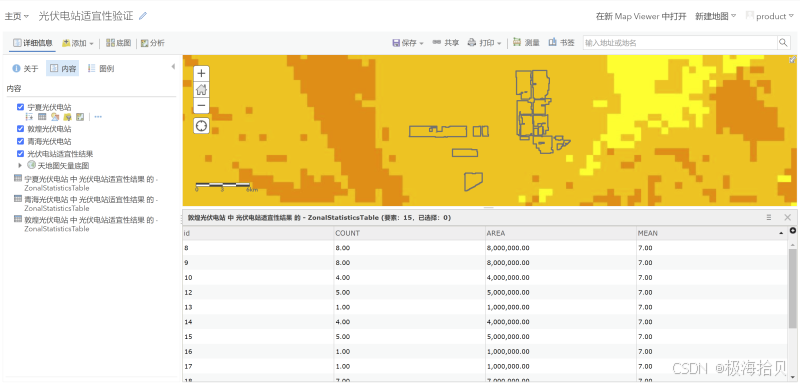The width and height of the screenshot is (800, 384).
Task: Close the ZonalStatisticsTable panel
Action: pyautogui.click(x=788, y=217)
